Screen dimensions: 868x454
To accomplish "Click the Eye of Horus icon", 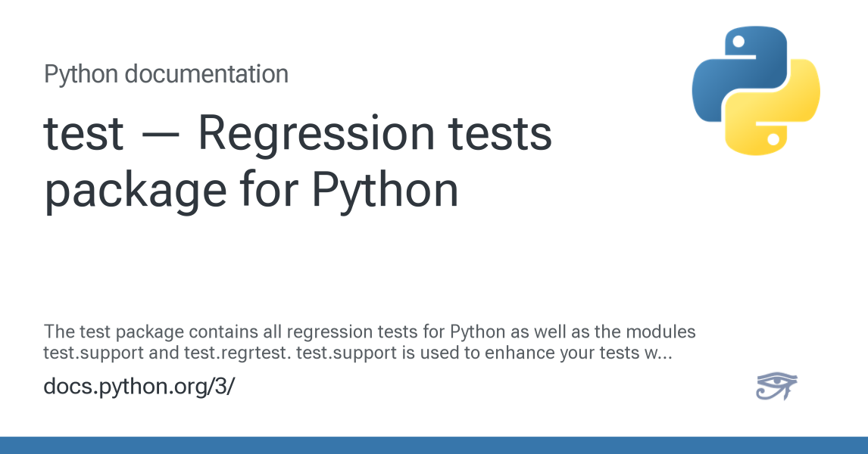I will pos(776,386).
